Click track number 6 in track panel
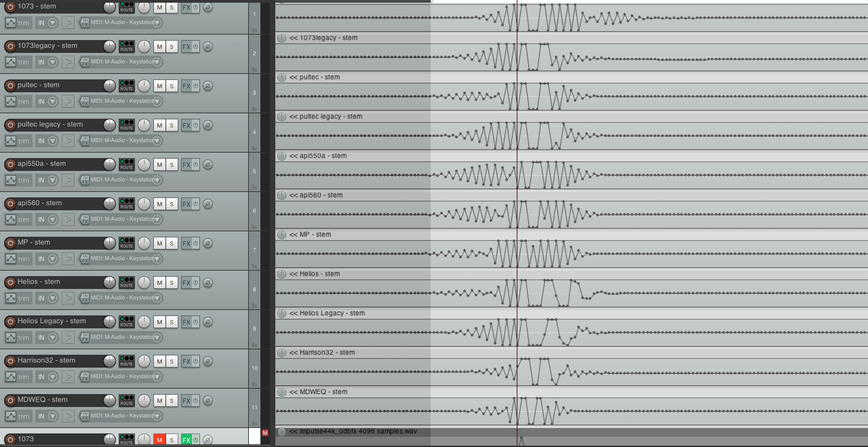 [x=254, y=211]
